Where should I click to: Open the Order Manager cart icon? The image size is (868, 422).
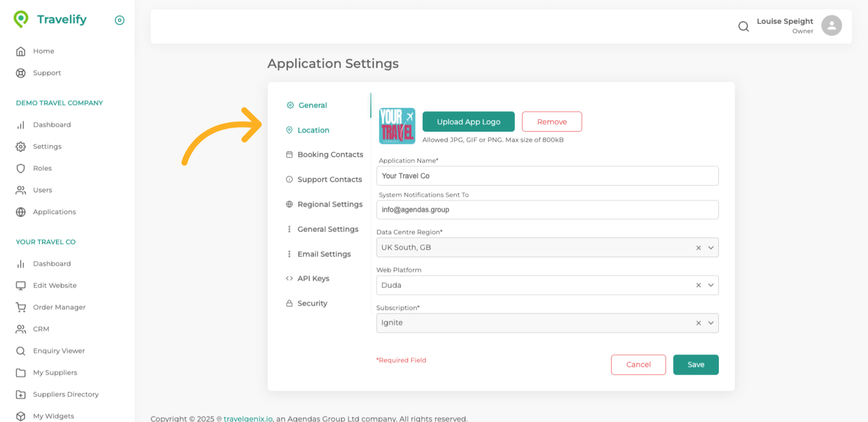[x=21, y=307]
